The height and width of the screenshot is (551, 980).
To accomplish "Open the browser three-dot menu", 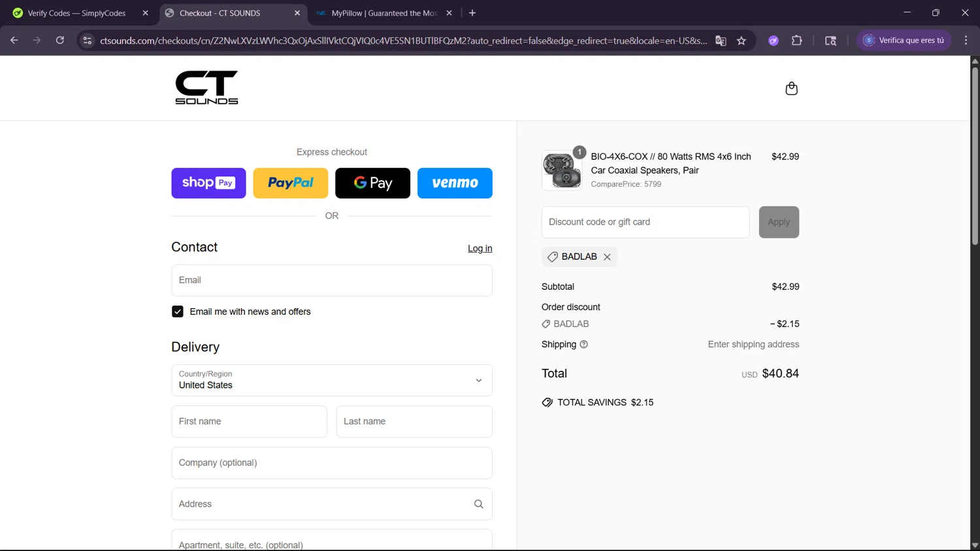I will (x=966, y=40).
